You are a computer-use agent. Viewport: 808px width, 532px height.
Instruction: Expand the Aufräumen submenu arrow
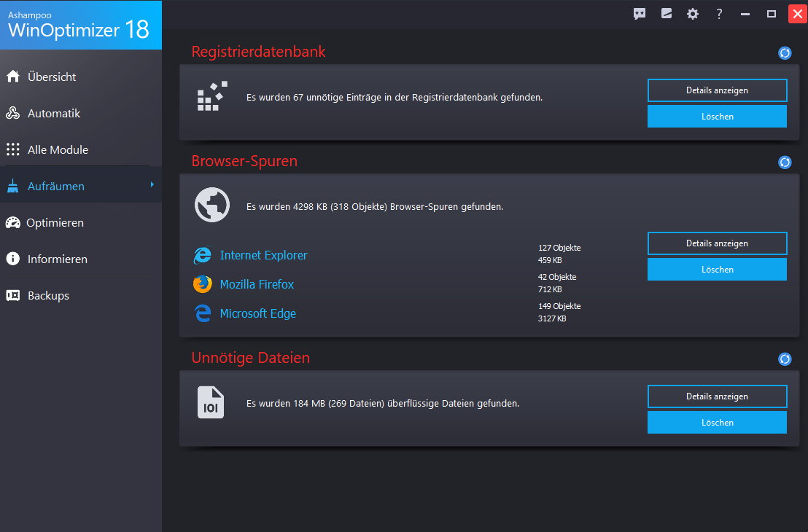point(152,185)
